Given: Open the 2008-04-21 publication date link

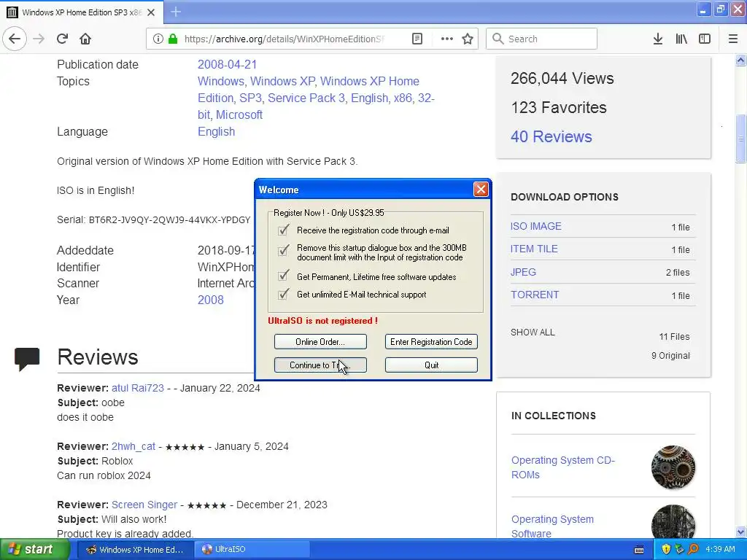Looking at the screenshot, I should (228, 64).
